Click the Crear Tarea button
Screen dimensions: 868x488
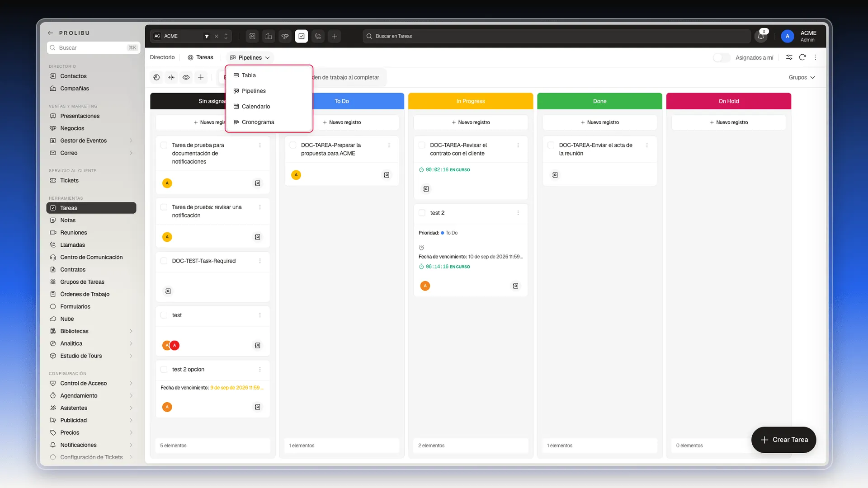point(783,440)
